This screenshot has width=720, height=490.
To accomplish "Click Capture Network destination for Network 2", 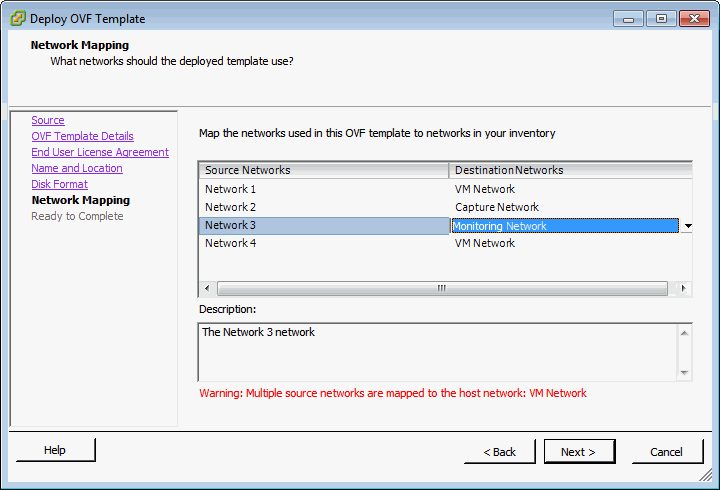I will click(497, 207).
